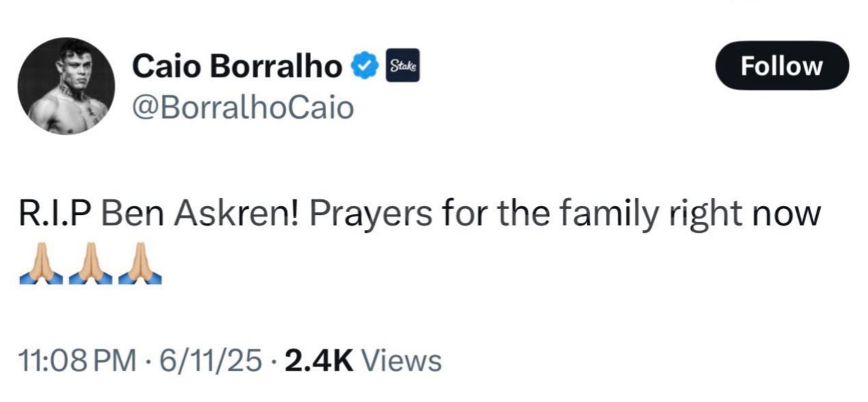Image resolution: width=868 pixels, height=402 pixels.
Task: Click the Views label
Action: [x=401, y=360]
